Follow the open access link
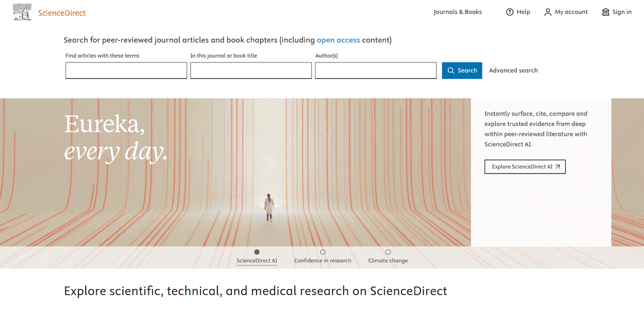Screen dimensions: 644x310 [338, 40]
